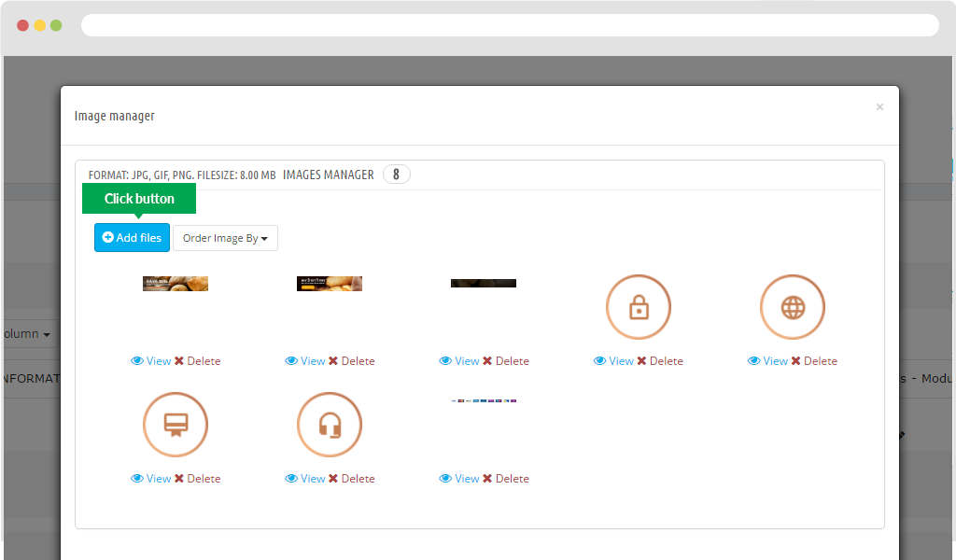956x560 pixels.
Task: Delete the payment logos strip image
Action: point(506,479)
